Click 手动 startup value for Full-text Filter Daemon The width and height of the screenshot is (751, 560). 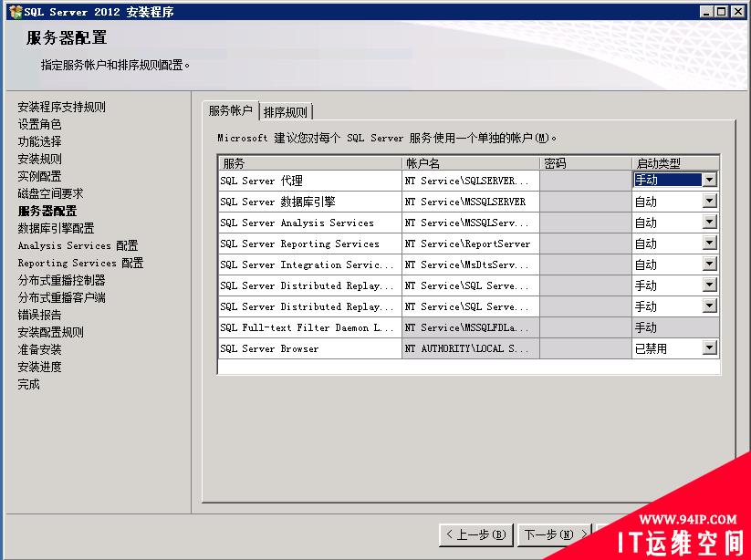pyautogui.click(x=675, y=327)
